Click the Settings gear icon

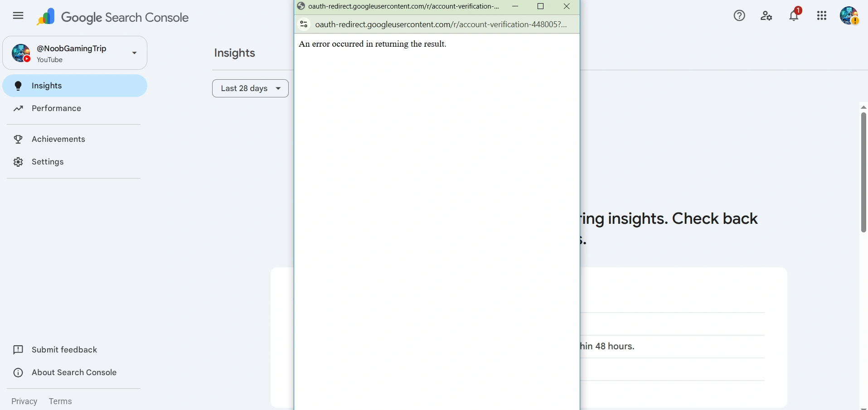pyautogui.click(x=18, y=162)
